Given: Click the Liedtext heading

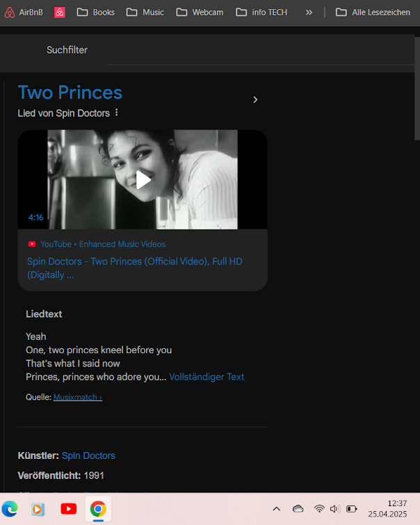Looking at the screenshot, I should [x=44, y=314].
